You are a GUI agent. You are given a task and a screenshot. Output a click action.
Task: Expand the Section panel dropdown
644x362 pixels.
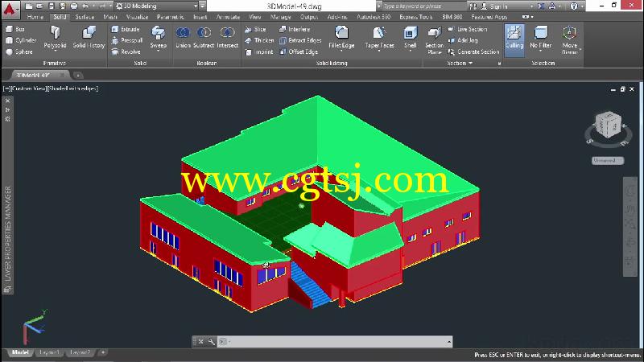(459, 64)
